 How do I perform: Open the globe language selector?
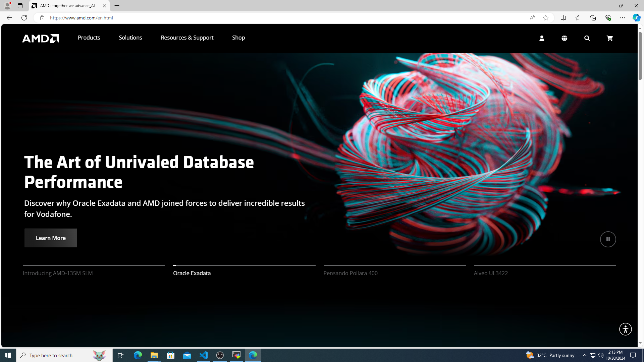(565, 38)
